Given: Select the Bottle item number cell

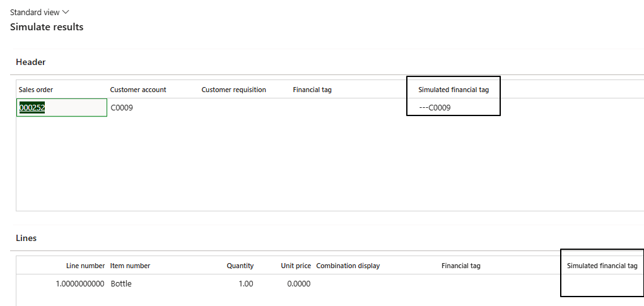Looking at the screenshot, I should (121, 284).
